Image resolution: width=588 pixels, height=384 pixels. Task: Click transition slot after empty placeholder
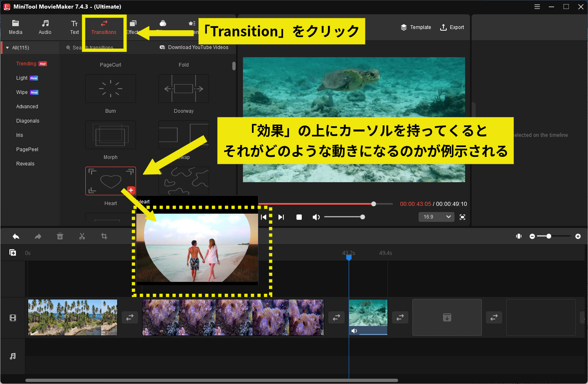494,317
